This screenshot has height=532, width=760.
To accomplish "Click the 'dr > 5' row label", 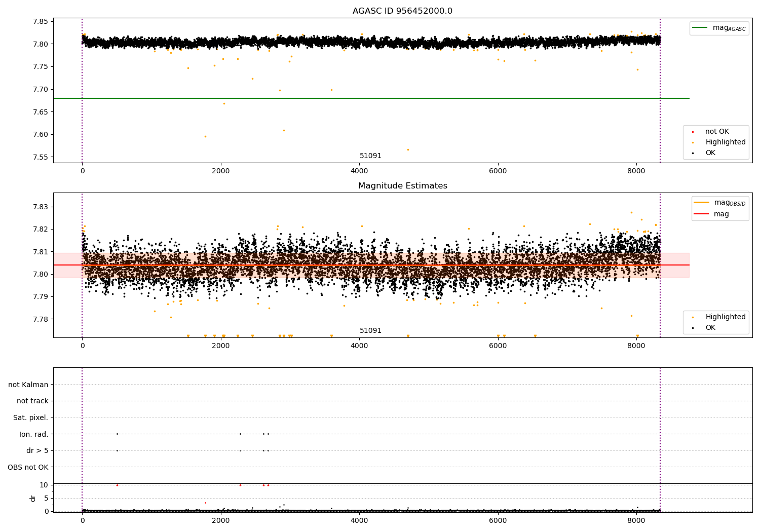I will (37, 451).
